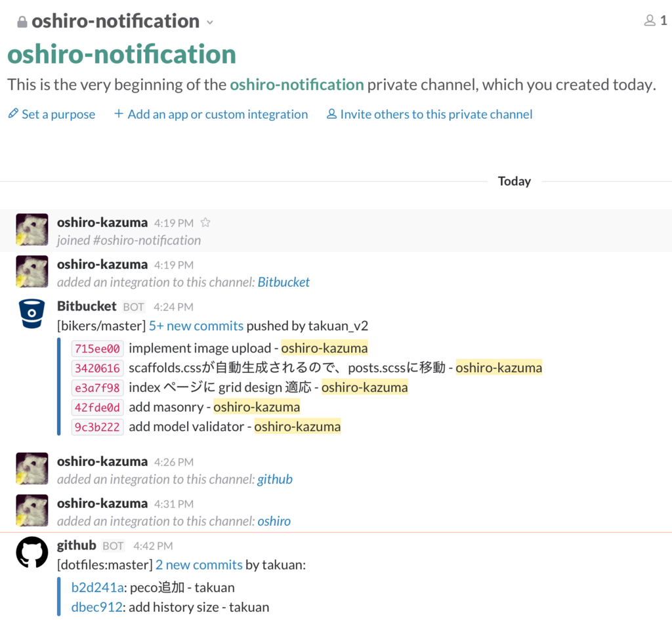Click the Bitbucket bot sender name
The width and height of the screenshot is (672, 634).
pos(87,306)
